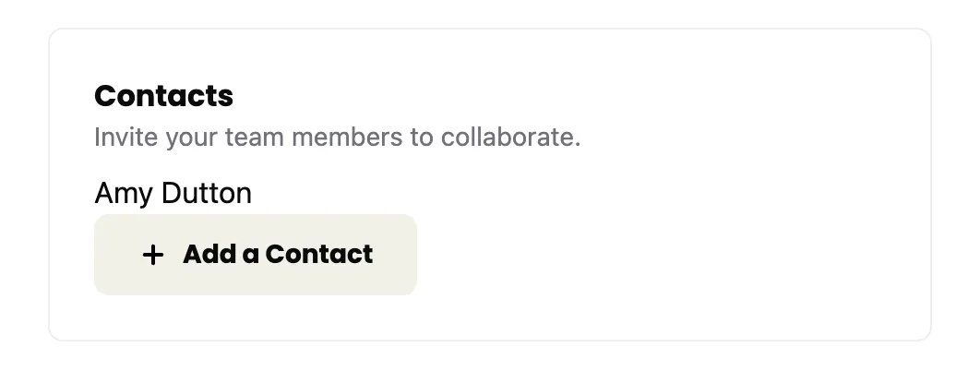Click the gray description line under Contacts
Screen dimensions: 980x371
pos(337,138)
